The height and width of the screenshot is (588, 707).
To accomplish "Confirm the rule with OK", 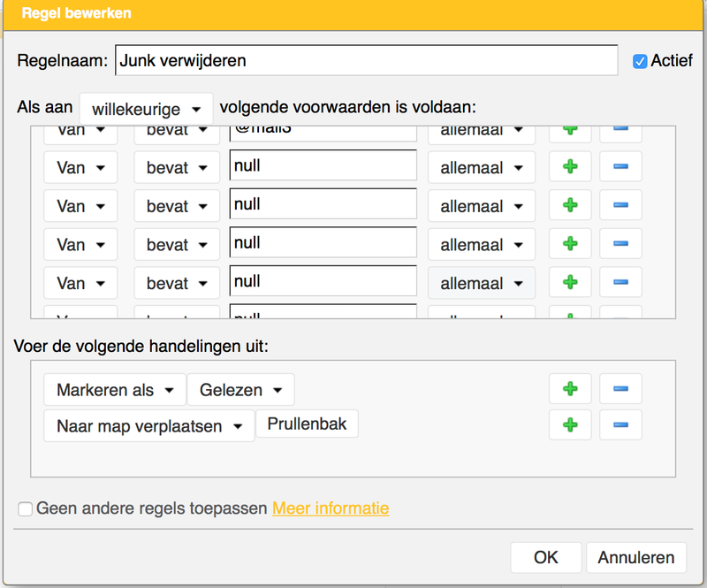I will coord(545,557).
